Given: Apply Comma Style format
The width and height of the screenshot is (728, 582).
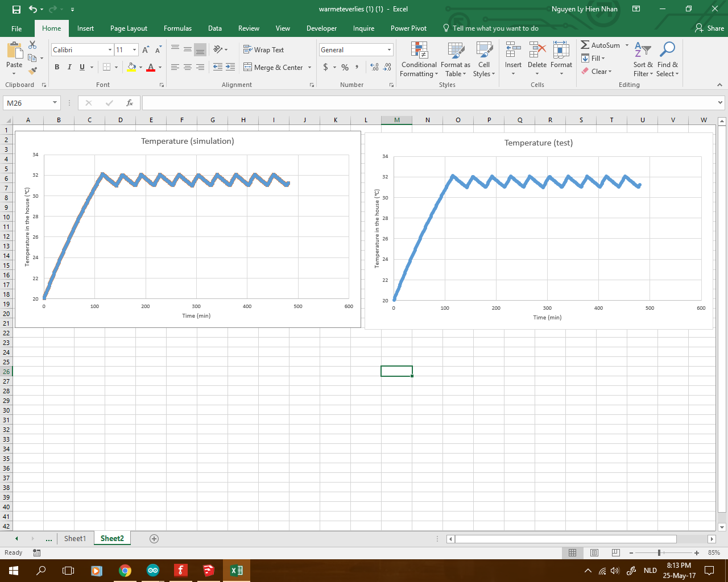Looking at the screenshot, I should tap(357, 67).
